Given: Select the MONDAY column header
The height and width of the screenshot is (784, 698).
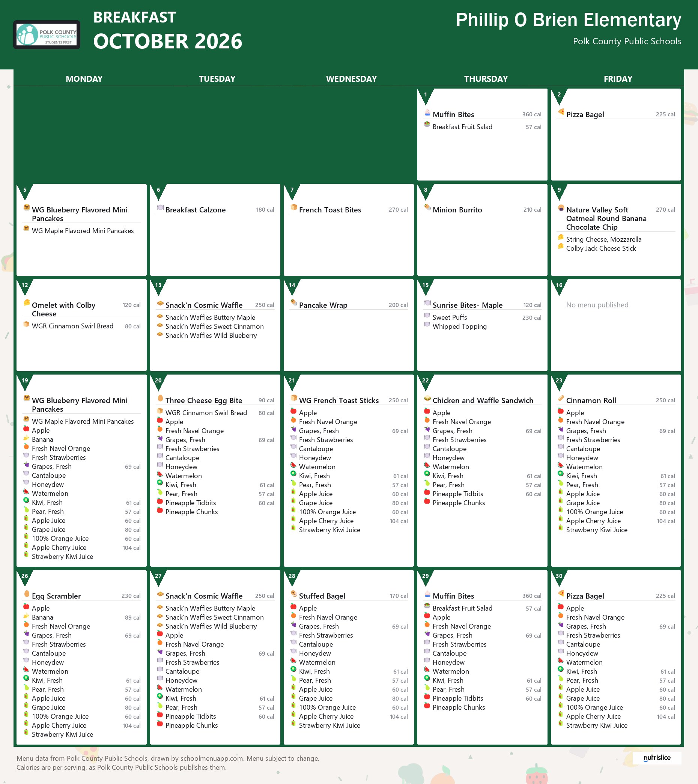Looking at the screenshot, I should tap(84, 79).
